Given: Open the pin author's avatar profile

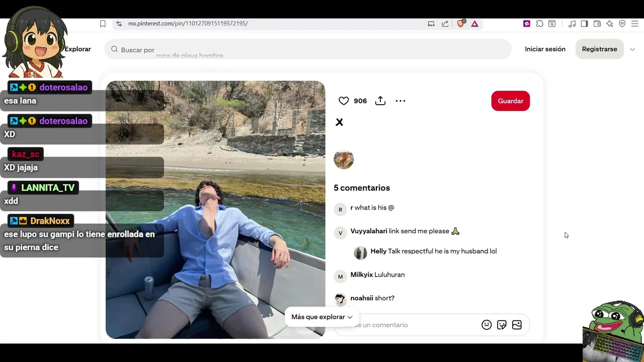Looking at the screenshot, I should click(x=344, y=159).
